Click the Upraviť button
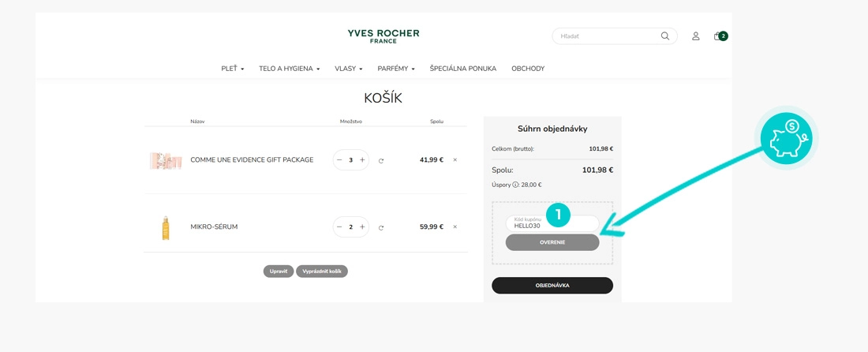Screen dimensions: 868x352 (279, 271)
